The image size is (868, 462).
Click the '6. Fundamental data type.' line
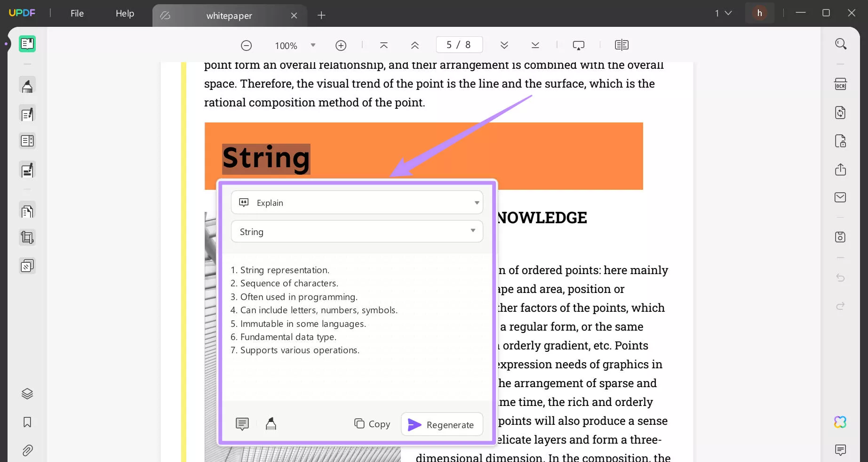point(283,337)
